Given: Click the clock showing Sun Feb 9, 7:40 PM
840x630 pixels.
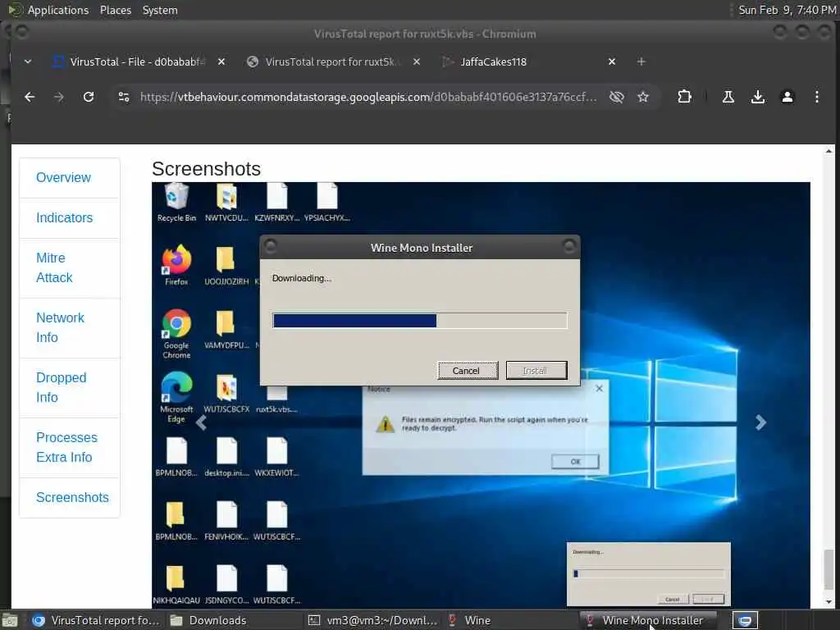Looking at the screenshot, I should click(x=787, y=10).
